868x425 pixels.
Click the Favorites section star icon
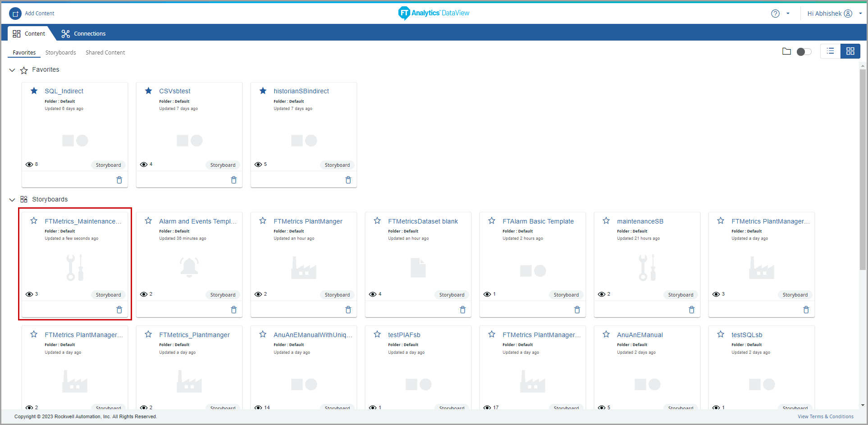pyautogui.click(x=24, y=70)
